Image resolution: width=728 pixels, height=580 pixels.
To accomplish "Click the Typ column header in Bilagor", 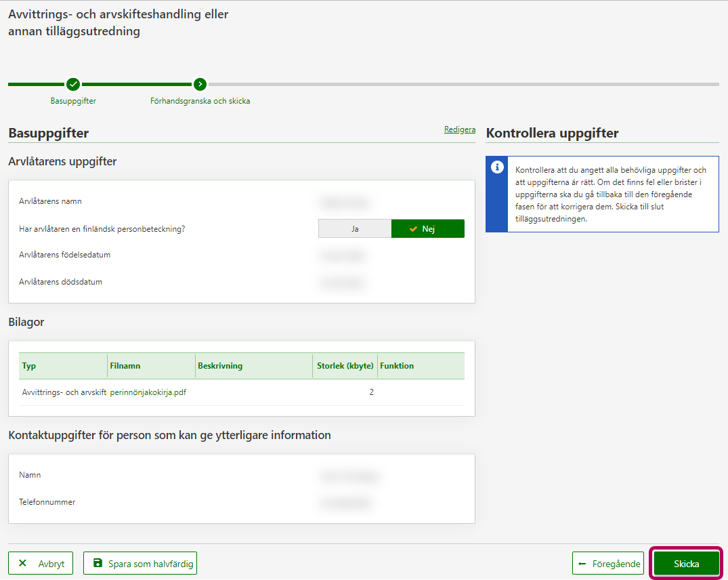I will 29,366.
